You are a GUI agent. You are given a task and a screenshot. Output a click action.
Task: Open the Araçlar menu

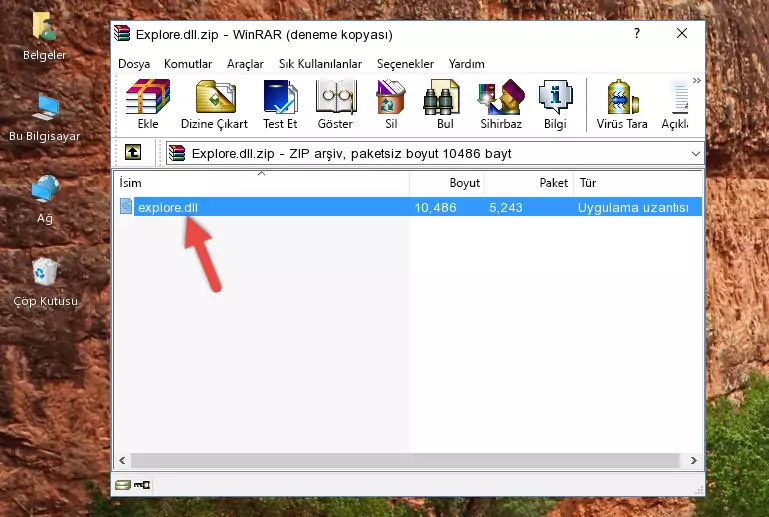click(245, 64)
